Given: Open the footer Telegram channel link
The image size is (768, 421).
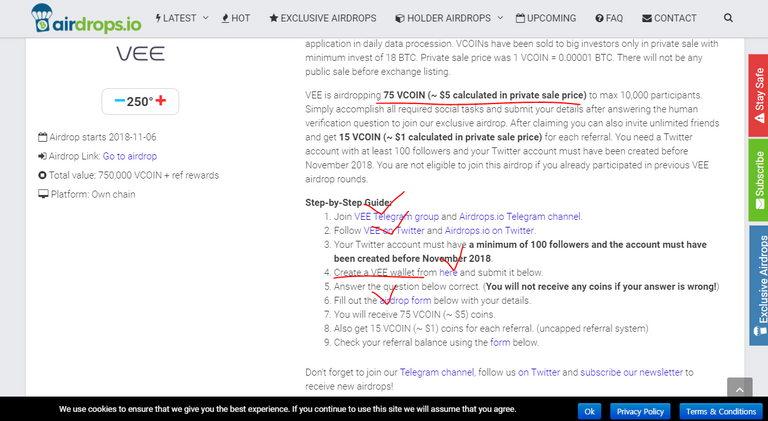Looking at the screenshot, I should tap(437, 373).
